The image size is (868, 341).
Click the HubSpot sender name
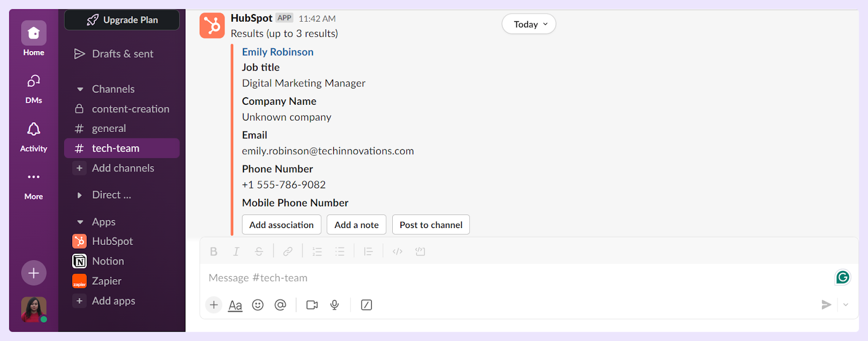[x=251, y=18]
